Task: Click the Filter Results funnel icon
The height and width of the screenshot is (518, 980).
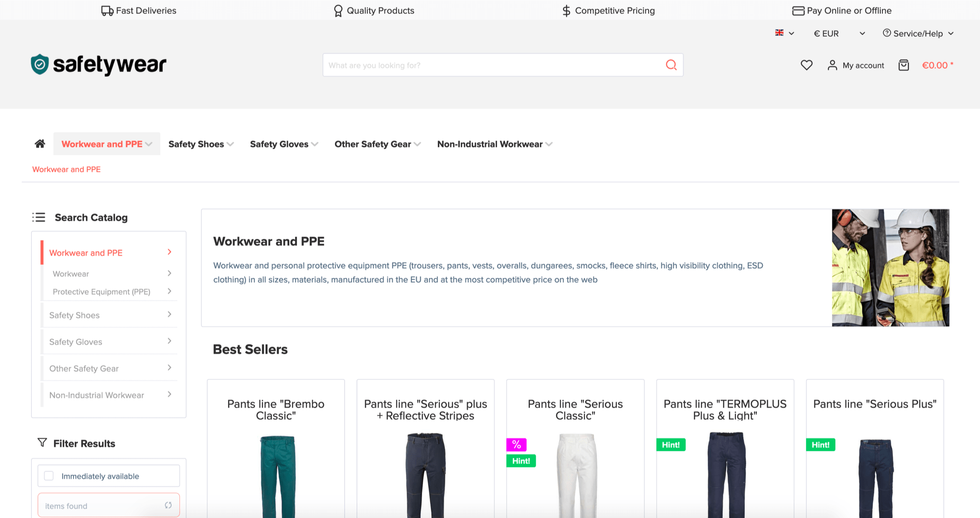Action: [x=41, y=443]
